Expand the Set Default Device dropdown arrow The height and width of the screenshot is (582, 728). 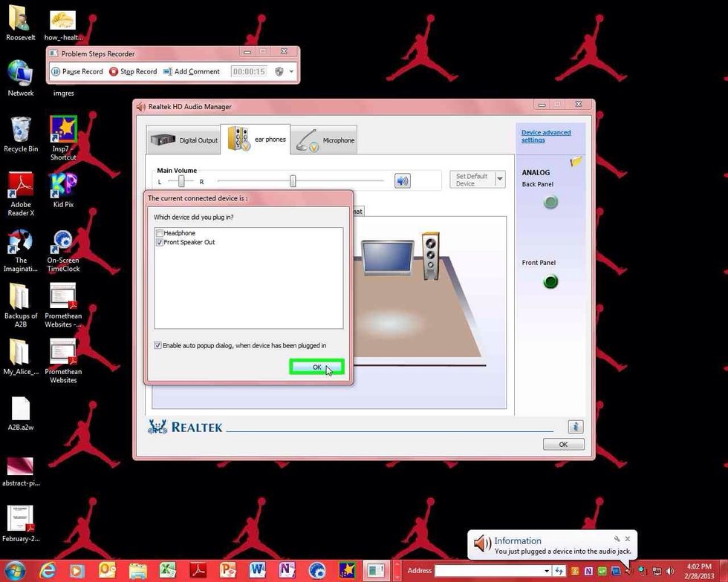click(x=500, y=179)
